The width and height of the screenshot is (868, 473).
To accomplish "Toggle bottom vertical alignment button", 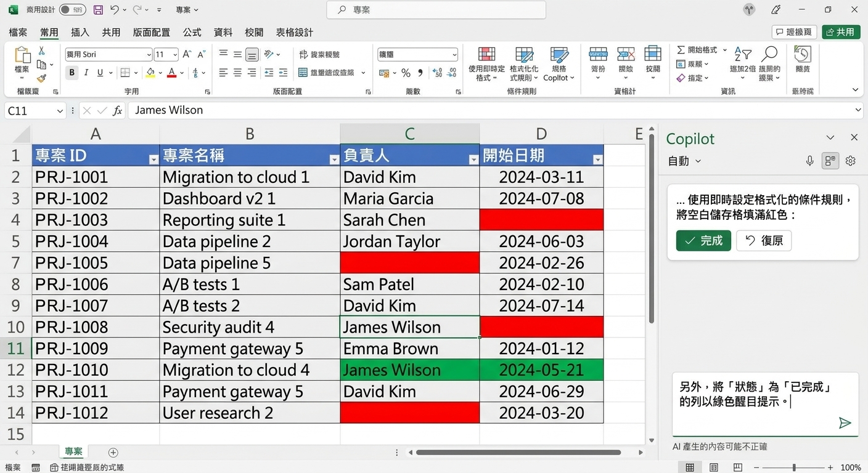I will tap(252, 54).
